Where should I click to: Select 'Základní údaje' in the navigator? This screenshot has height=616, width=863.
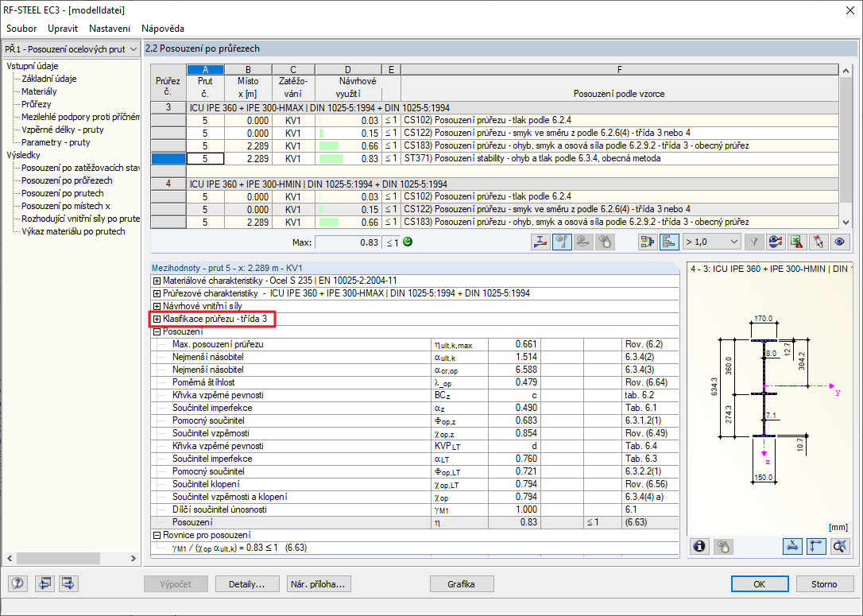[x=49, y=79]
